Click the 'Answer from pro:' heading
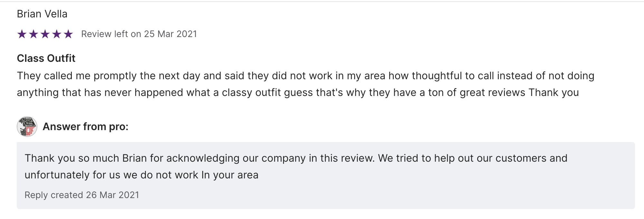The height and width of the screenshot is (219, 644). (85, 127)
